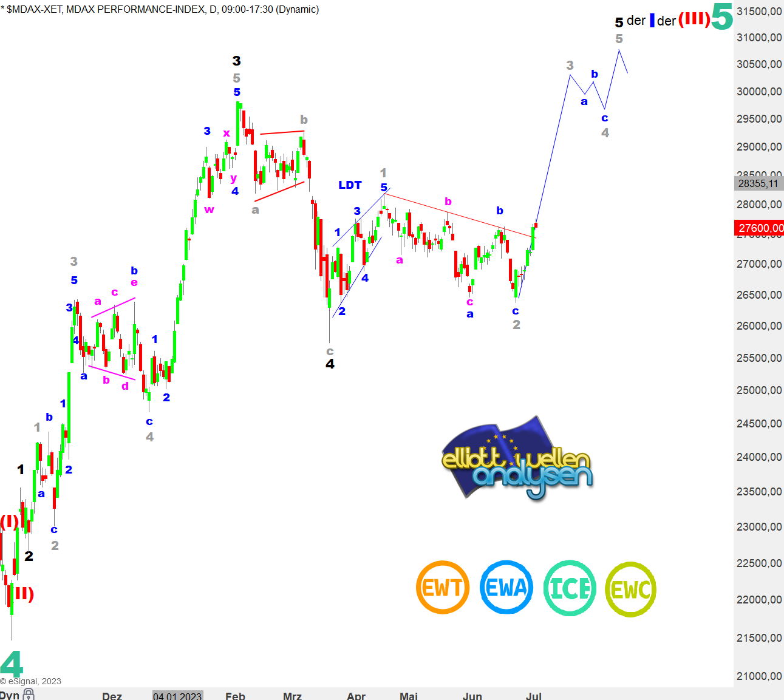
Task: Select the 04.01.2023 date marker
Action: (177, 696)
